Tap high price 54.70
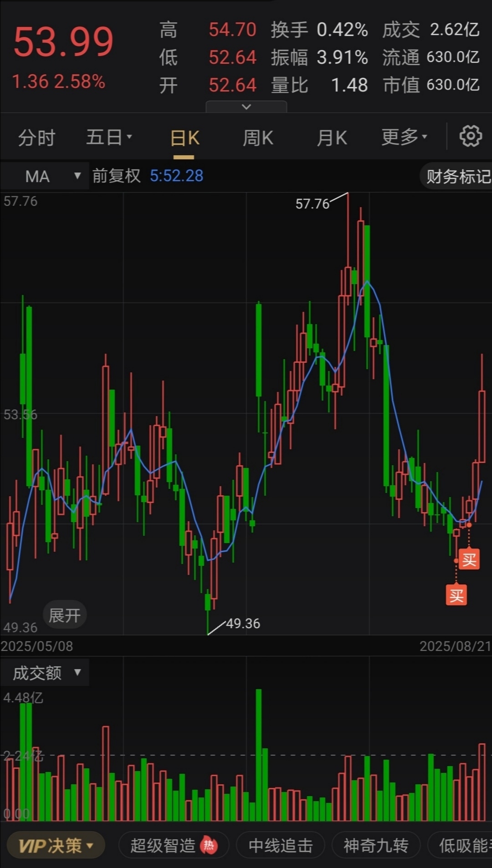This screenshot has width=492, height=868. (232, 30)
